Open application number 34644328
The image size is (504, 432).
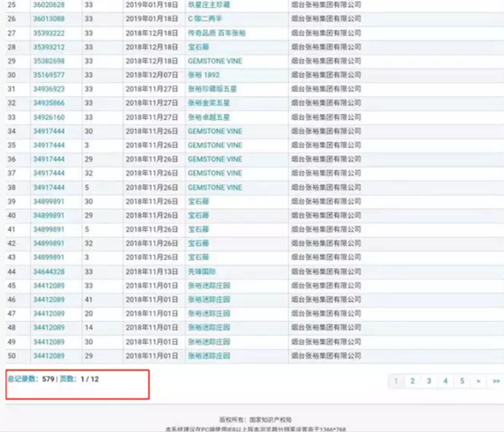[48, 272]
